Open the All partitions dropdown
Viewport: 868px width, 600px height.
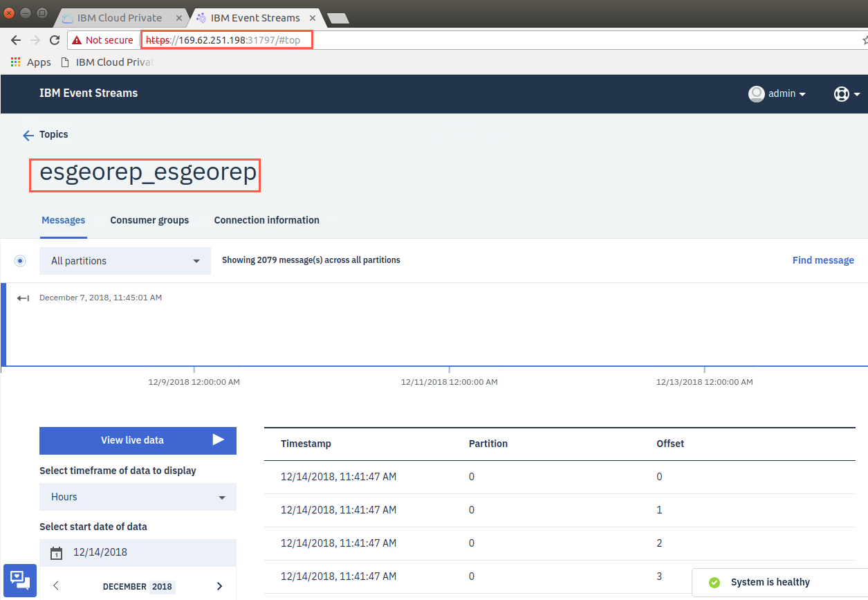[125, 261]
